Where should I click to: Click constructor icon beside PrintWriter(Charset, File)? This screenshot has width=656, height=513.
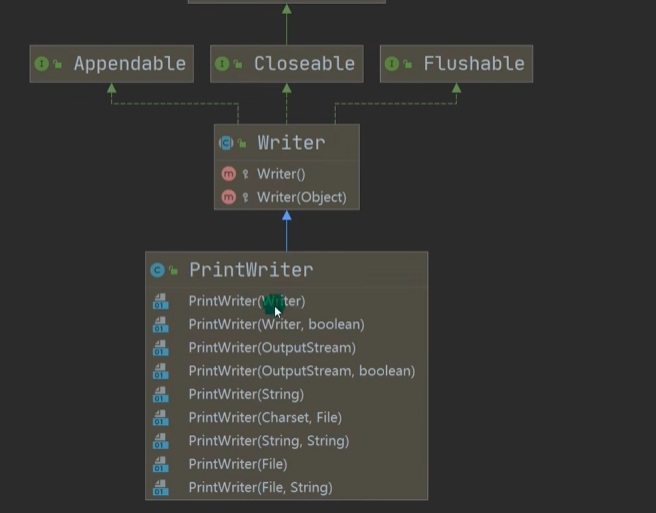pos(161,418)
